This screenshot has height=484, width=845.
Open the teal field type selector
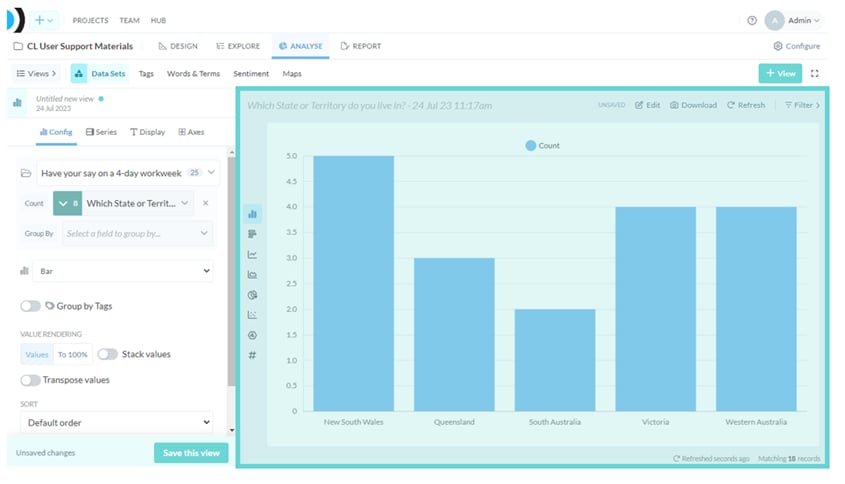tap(67, 203)
